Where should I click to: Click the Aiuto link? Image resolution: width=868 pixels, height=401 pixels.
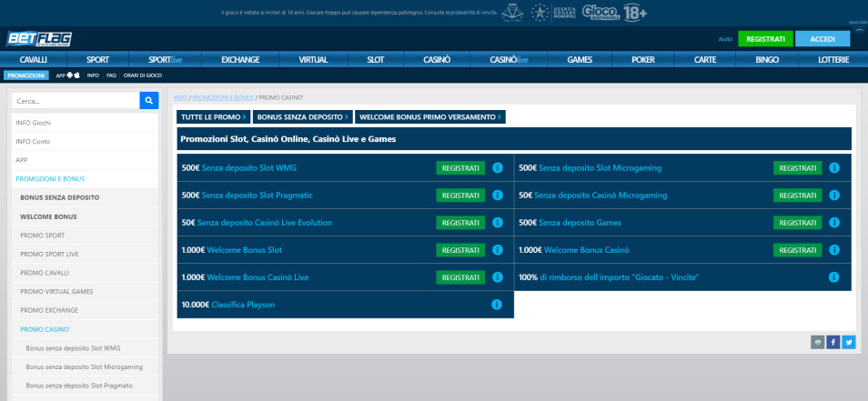click(725, 39)
